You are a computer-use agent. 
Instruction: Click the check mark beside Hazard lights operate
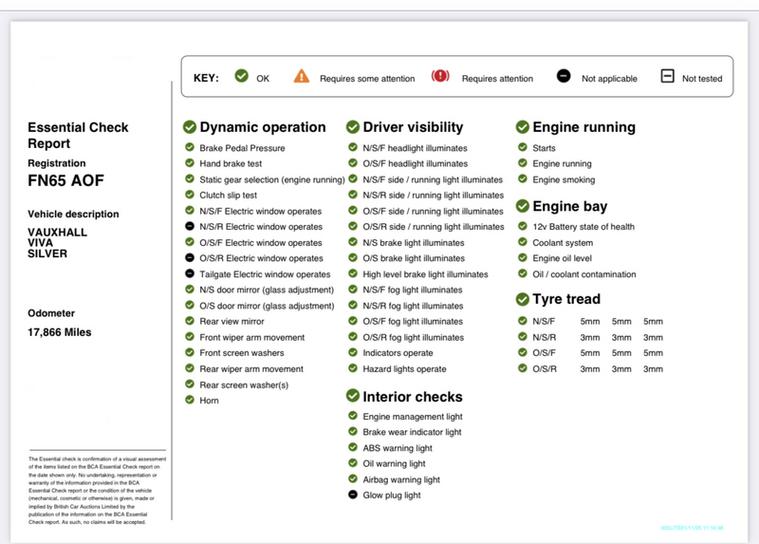point(353,369)
